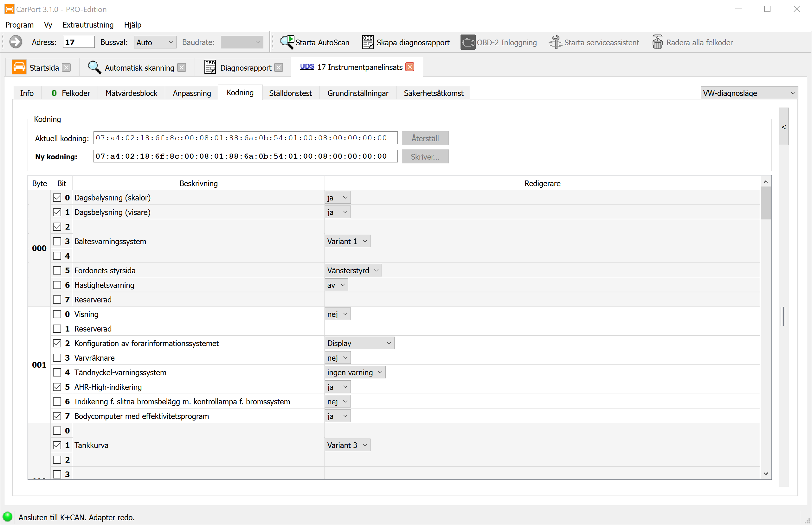Viewport: 812px width, 525px height.
Task: Enable the Hastighetsvarning bit 6 checkbox
Action: 57,285
